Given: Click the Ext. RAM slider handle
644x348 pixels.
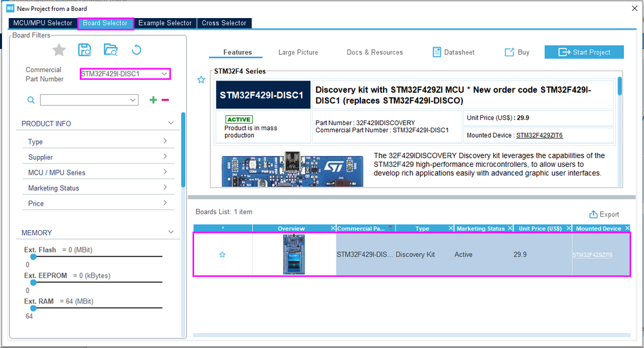Looking at the screenshot, I should pyautogui.click(x=34, y=308).
